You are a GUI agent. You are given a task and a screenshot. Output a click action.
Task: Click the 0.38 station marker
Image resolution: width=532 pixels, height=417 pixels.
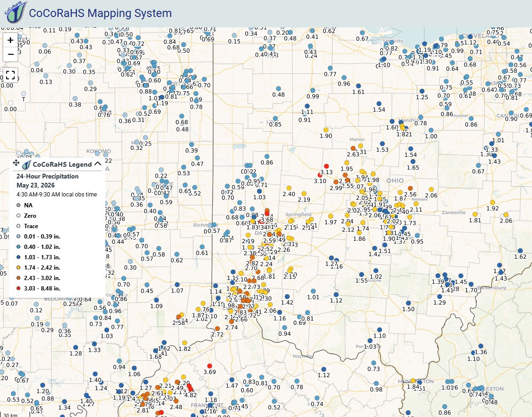click(x=75, y=99)
